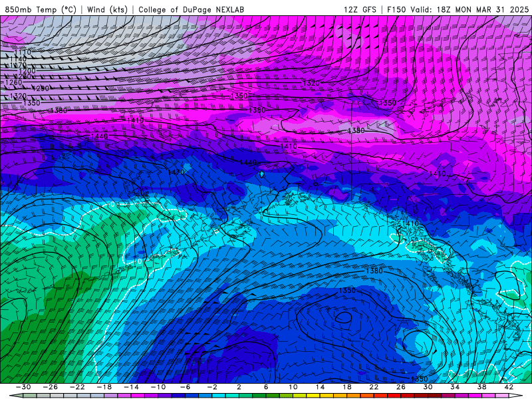Click the 30 colorbar scale label
Screen dimensions: 532x399
pyautogui.click(x=428, y=387)
